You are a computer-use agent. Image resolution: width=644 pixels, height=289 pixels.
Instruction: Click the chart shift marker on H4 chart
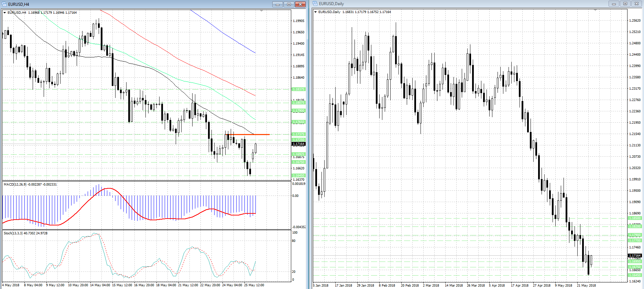[x=262, y=11]
